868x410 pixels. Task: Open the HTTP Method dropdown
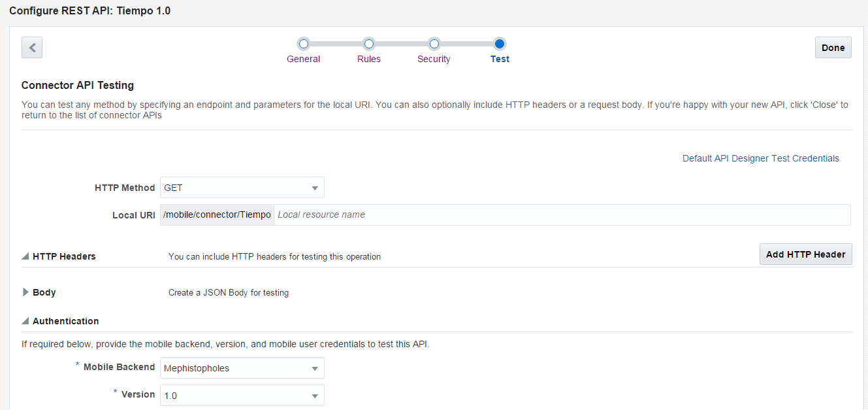(x=242, y=188)
